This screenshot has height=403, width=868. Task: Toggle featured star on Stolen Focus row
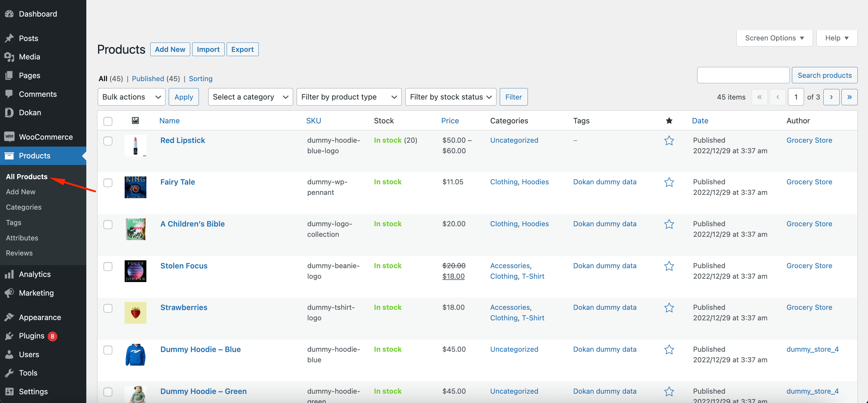click(x=669, y=266)
